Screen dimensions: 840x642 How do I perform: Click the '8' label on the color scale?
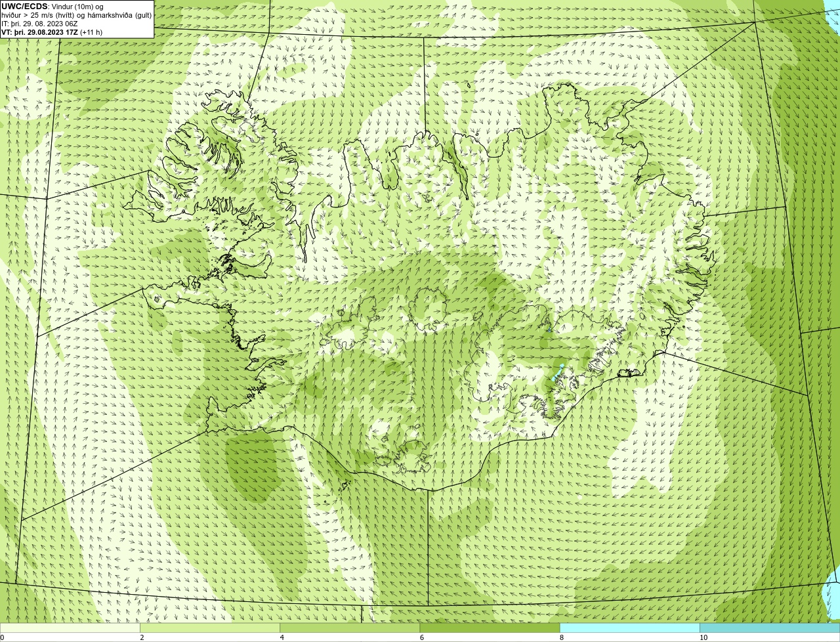[561, 637]
